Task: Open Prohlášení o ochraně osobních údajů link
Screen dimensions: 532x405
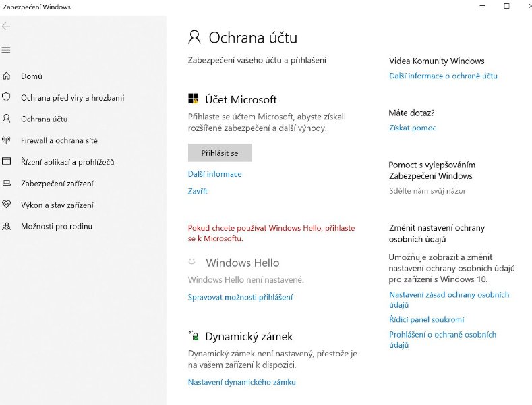Action: [443, 340]
